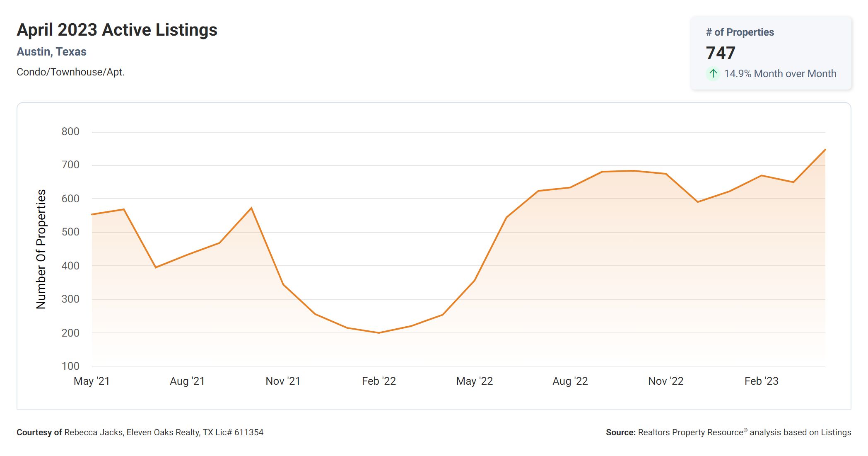Click the '# of Properties' heading
868x456 pixels.
(x=740, y=32)
